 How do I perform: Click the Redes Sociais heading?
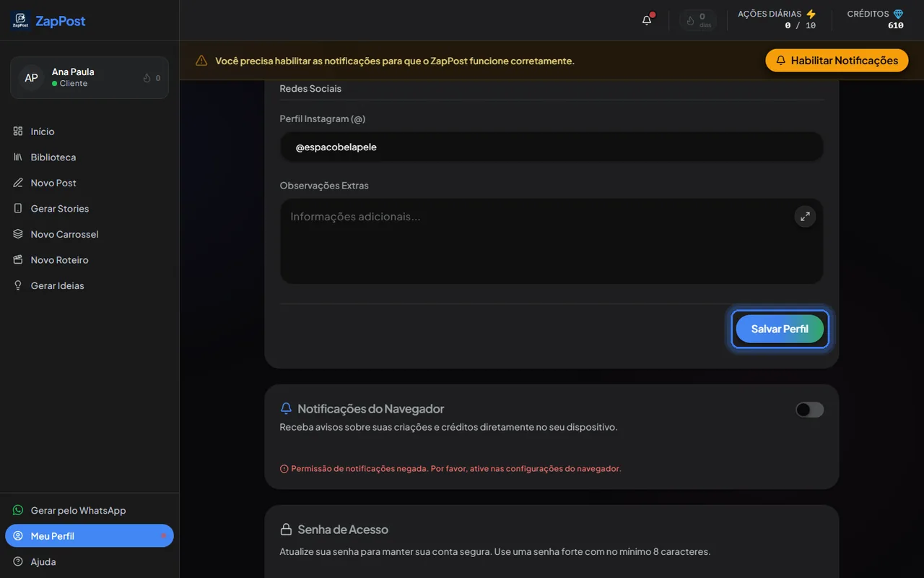(310, 88)
